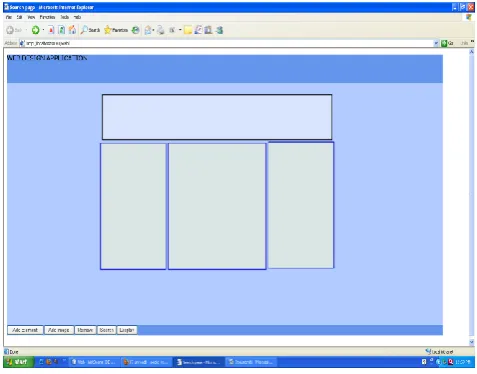Viewport: 477px width, 374px height.
Task: Click the Edit page toolbar icon
Action: click(x=172, y=30)
